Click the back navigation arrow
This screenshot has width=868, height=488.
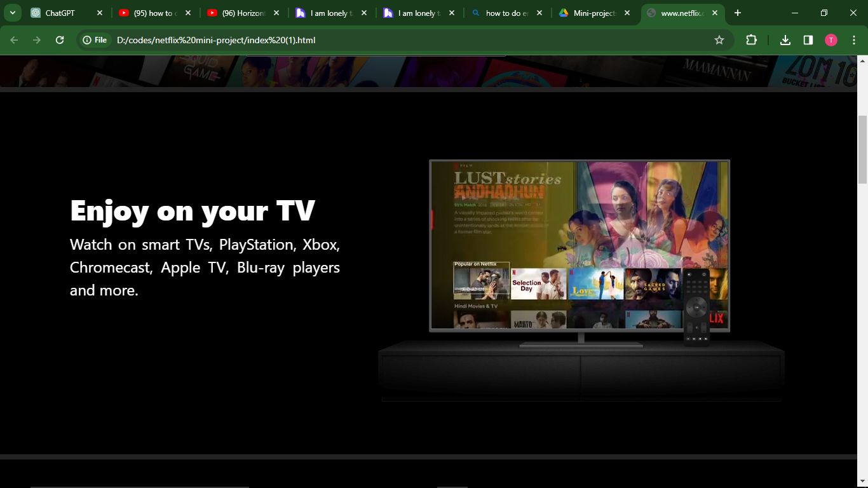(x=14, y=40)
